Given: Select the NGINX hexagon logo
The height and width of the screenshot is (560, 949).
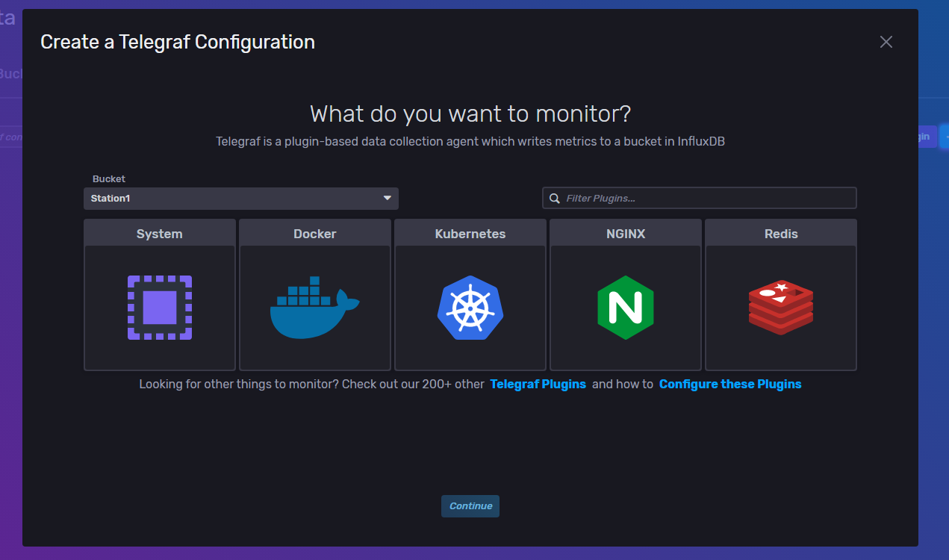Looking at the screenshot, I should tap(626, 308).
